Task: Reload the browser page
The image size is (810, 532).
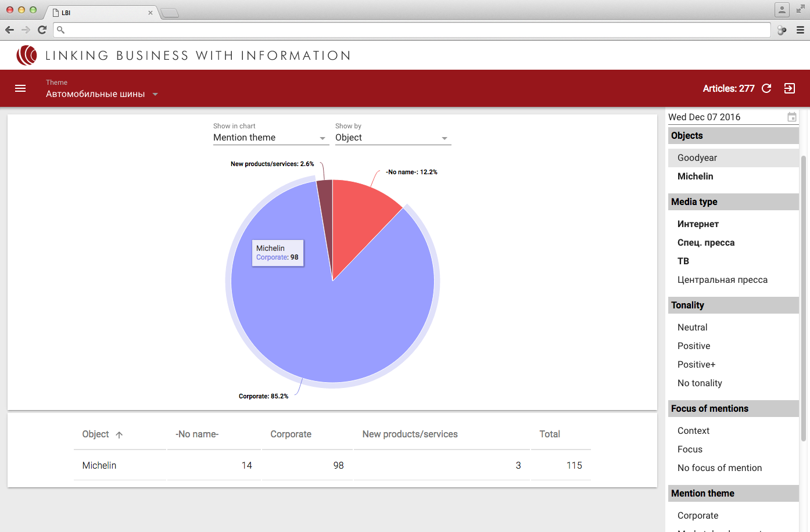Action: pyautogui.click(x=42, y=30)
